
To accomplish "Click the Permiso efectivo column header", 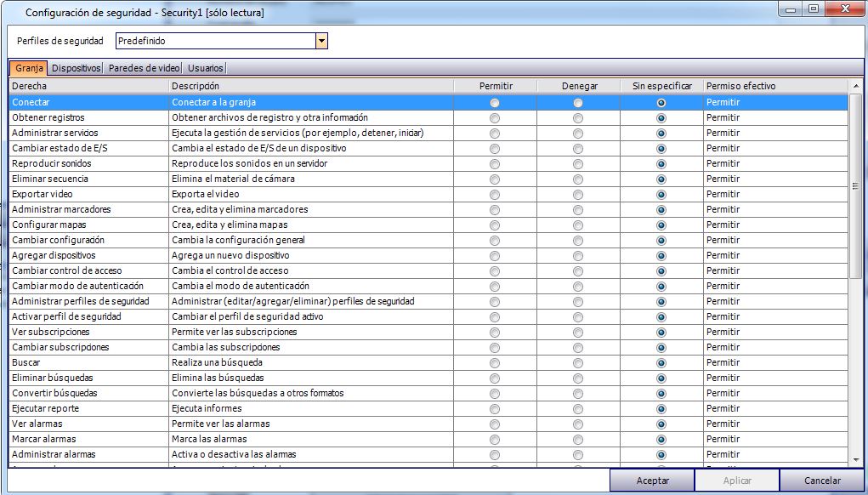I will coord(775,87).
